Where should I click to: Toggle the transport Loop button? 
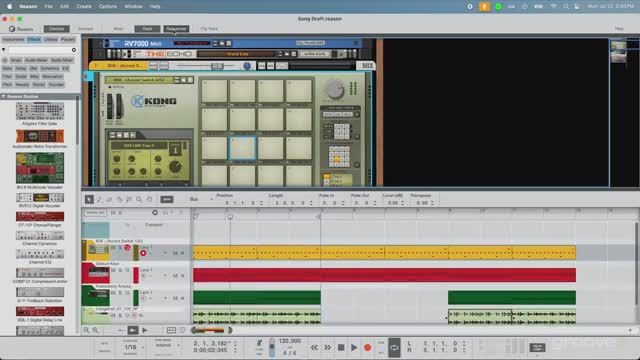pos(394,348)
